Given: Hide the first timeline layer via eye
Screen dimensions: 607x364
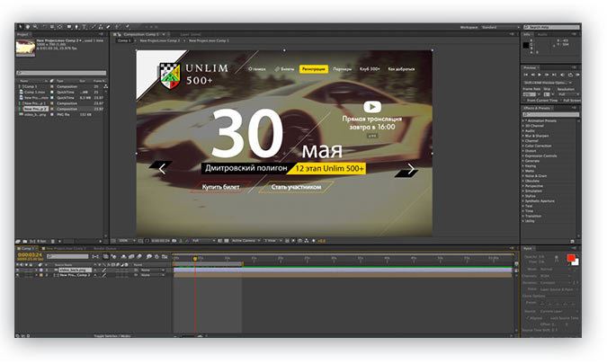Looking at the screenshot, I should pos(18,270).
